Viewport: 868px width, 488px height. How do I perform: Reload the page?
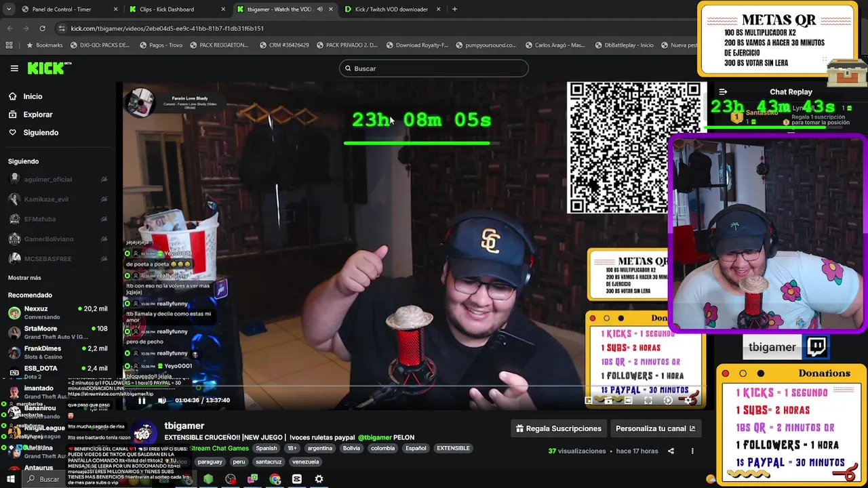tap(42, 28)
